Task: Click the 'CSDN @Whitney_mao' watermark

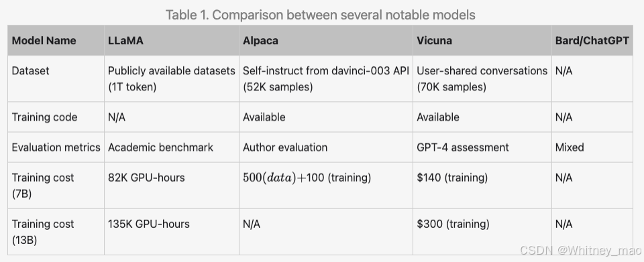Action: 581,251
